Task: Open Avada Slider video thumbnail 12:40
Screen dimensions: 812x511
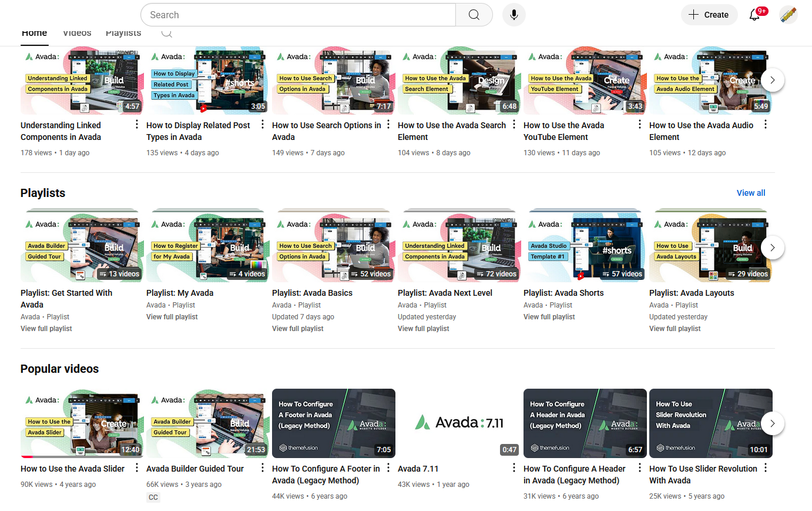Action: click(82, 423)
